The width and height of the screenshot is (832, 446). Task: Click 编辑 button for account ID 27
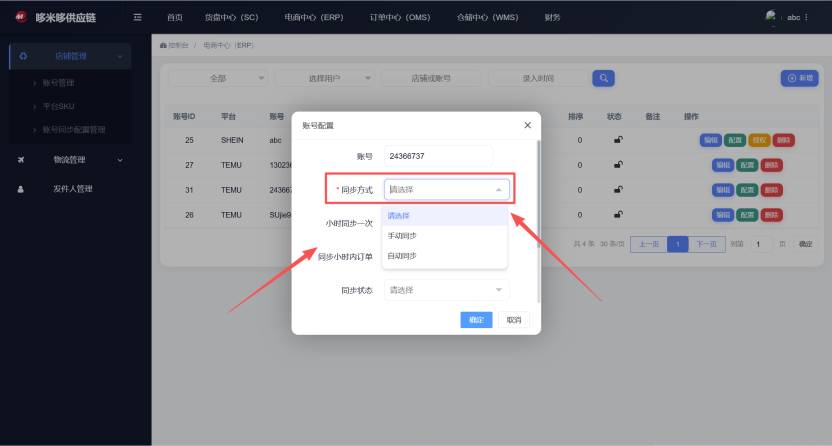tap(723, 165)
